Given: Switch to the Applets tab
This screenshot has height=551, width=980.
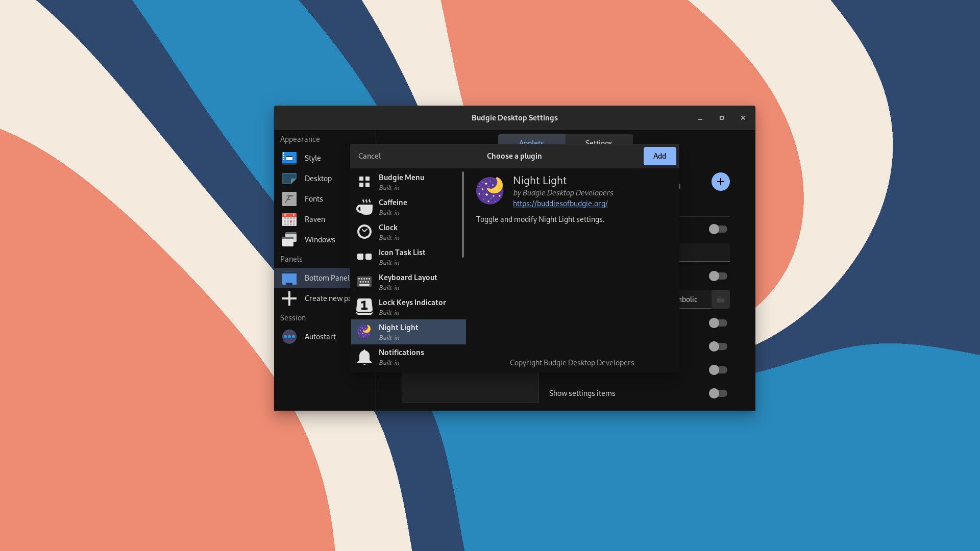Looking at the screenshot, I should 531,143.
